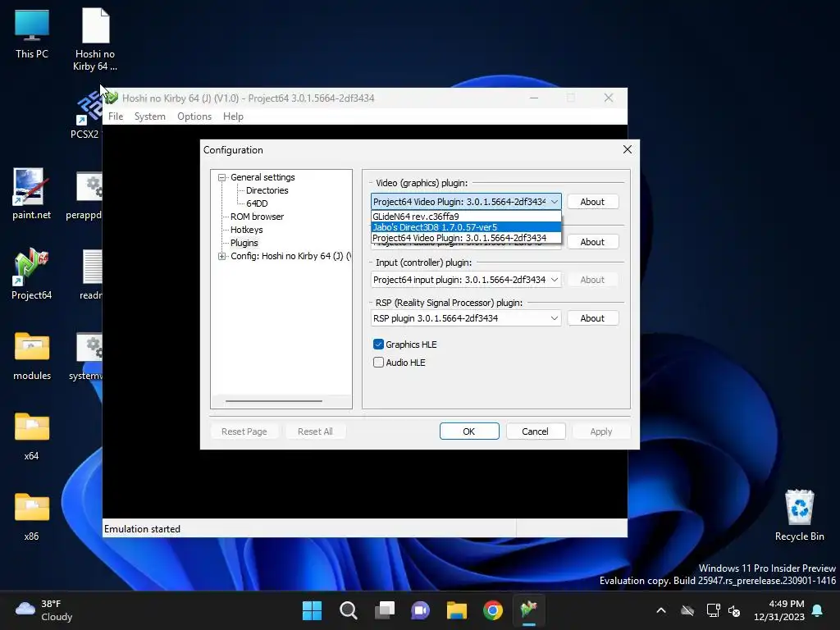This screenshot has height=630, width=840.
Task: Click the Emulation started status text
Action: click(142, 529)
